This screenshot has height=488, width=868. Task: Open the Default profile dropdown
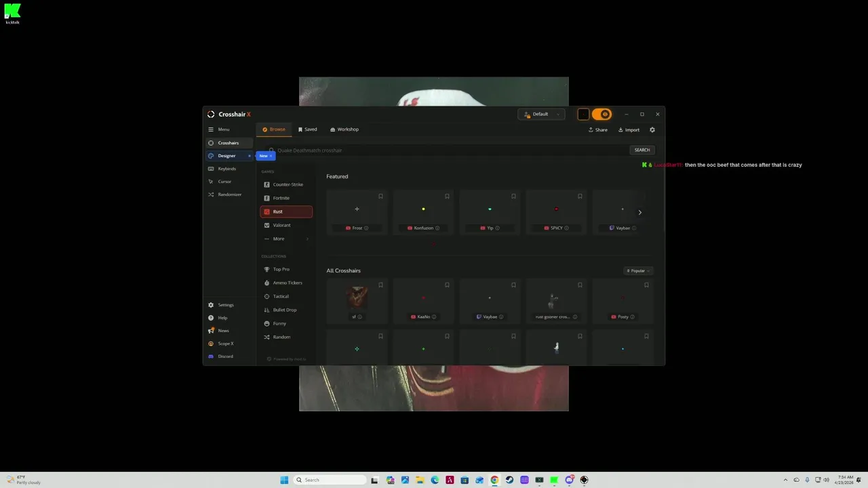point(541,115)
